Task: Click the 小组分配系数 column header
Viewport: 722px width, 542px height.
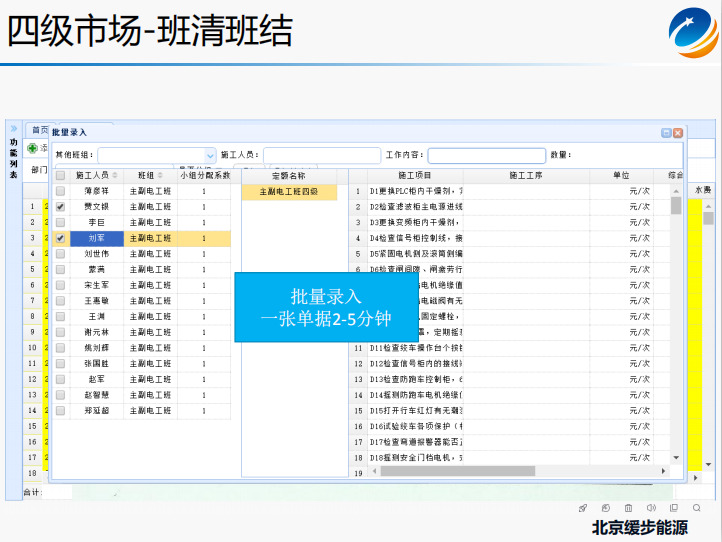Action: (205, 175)
